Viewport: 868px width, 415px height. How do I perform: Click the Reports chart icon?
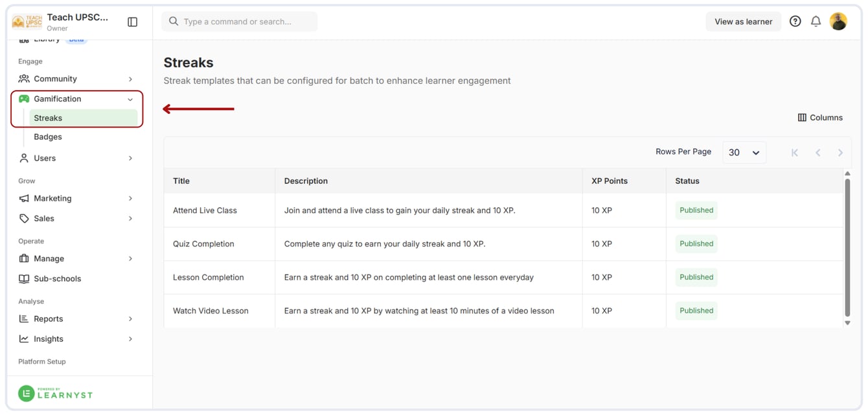[24, 319]
